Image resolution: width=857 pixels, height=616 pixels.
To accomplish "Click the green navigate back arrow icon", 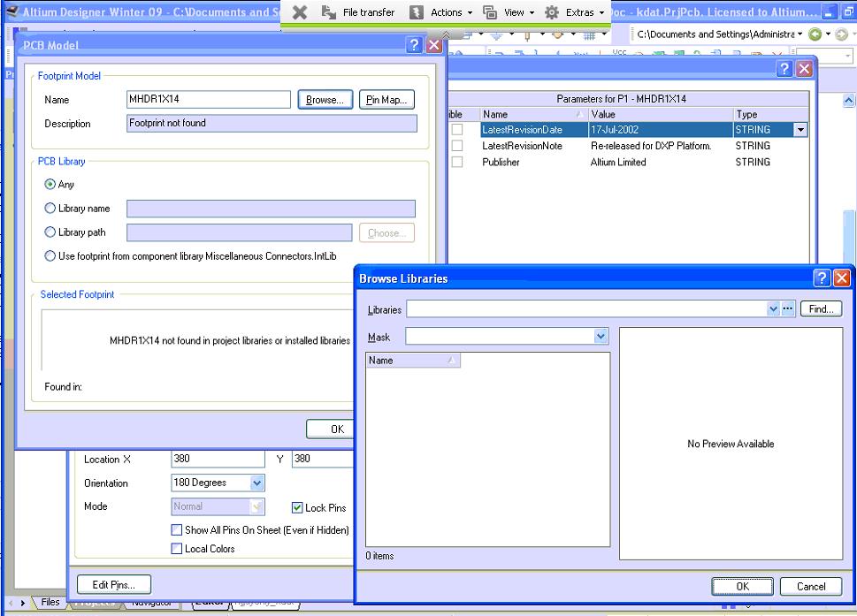I will (x=815, y=34).
